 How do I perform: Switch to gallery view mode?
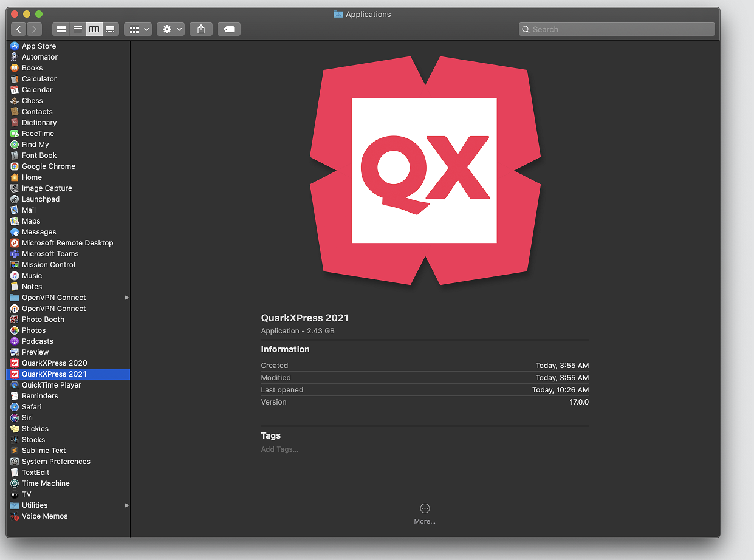click(x=110, y=29)
